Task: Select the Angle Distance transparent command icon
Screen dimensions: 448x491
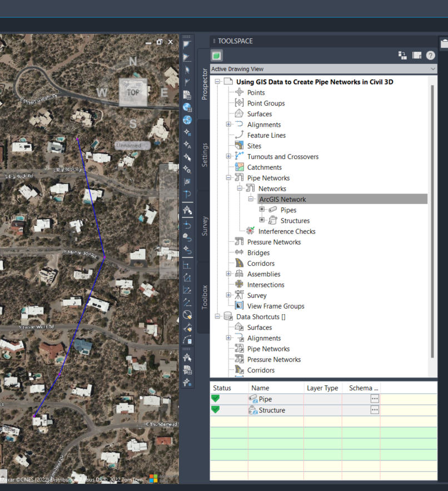Action: click(187, 45)
